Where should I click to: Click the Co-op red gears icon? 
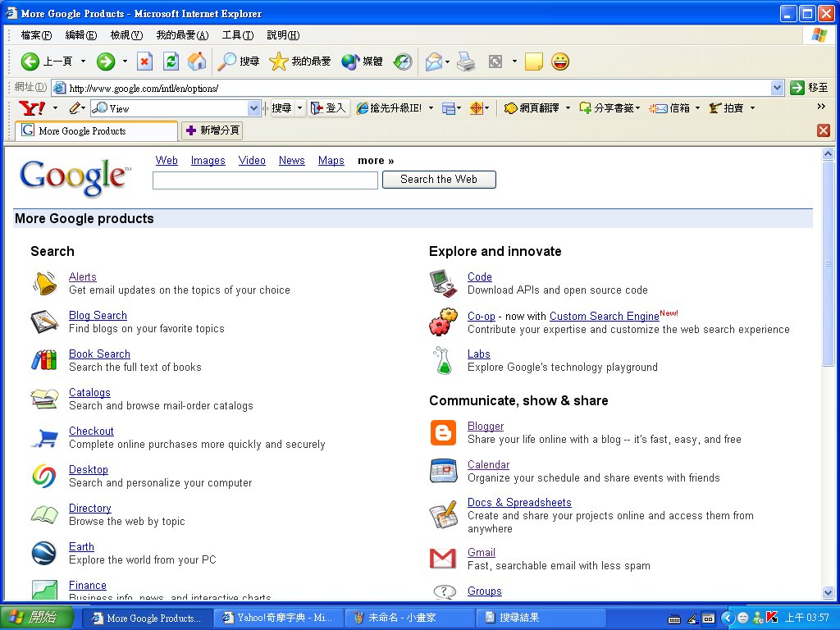[x=444, y=322]
